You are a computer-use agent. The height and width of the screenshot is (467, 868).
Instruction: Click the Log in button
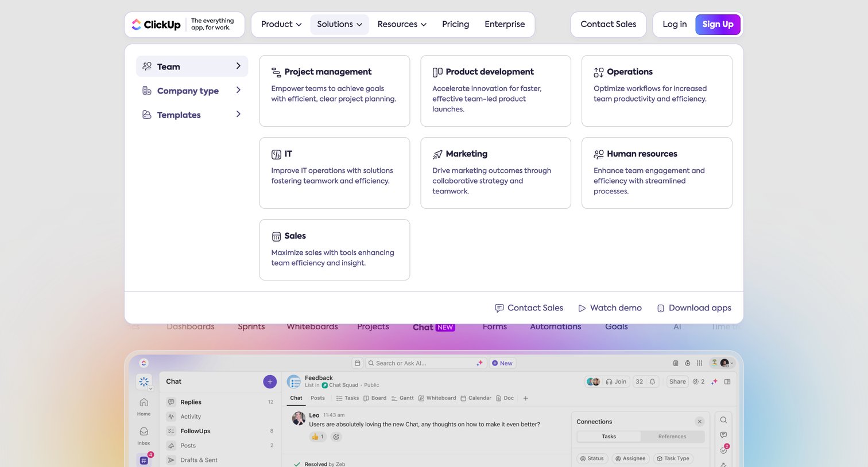click(675, 24)
